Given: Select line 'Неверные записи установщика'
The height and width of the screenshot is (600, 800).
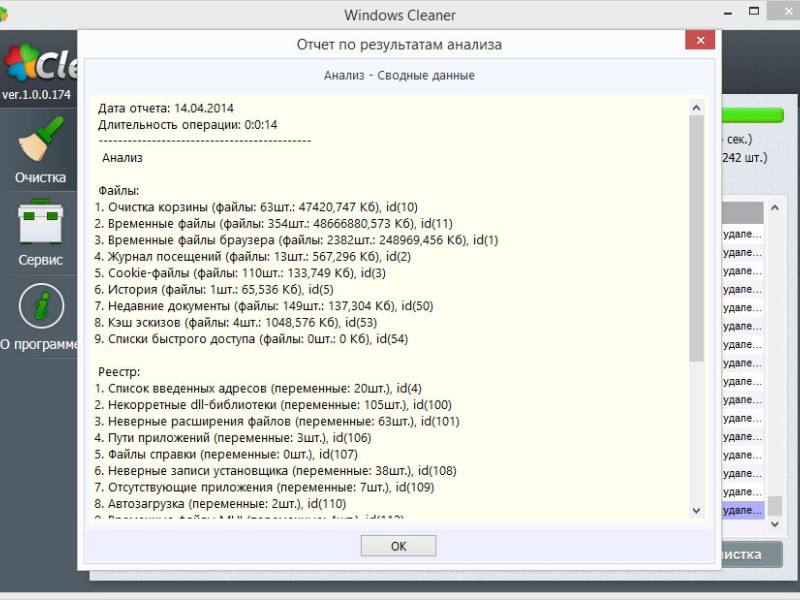Looking at the screenshot, I should pyautogui.click(x=276, y=470).
